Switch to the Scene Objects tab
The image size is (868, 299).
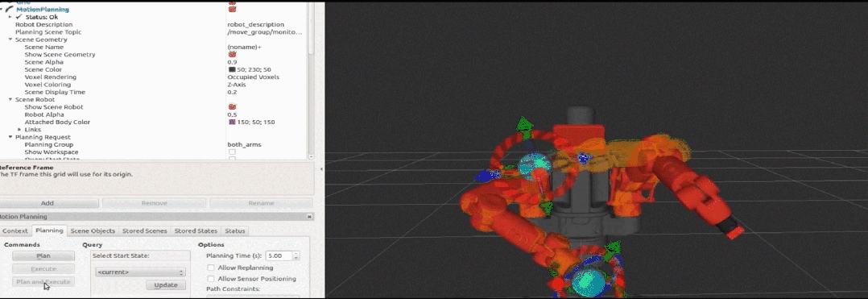(93, 230)
